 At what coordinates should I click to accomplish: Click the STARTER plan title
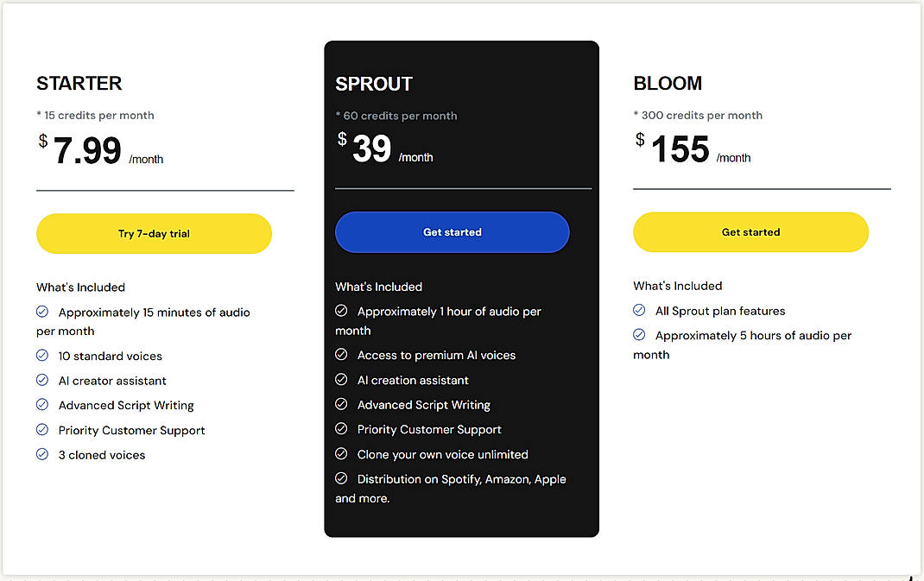tap(79, 83)
